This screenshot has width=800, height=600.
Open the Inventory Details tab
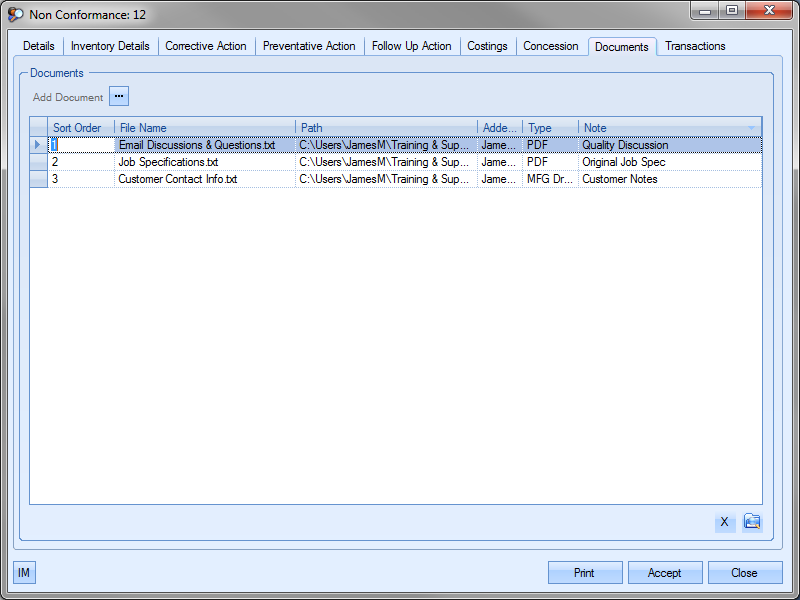110,46
